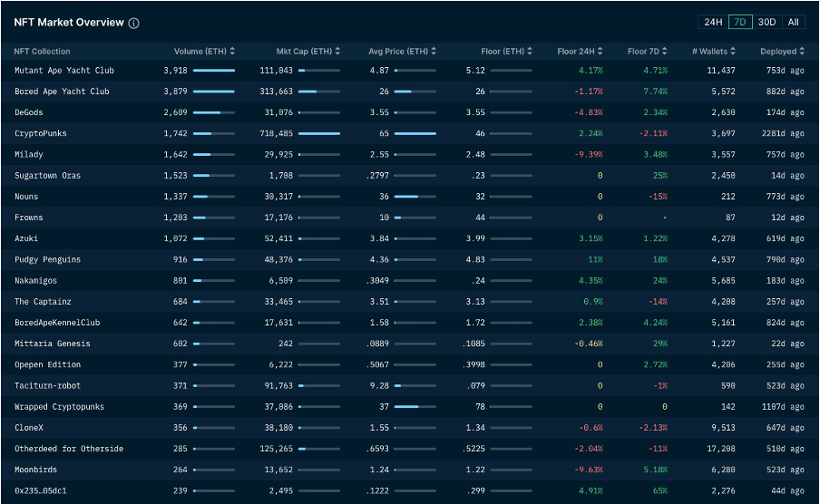The width and height of the screenshot is (820, 504).
Task: Open the Otherdeed for Otherside collection
Action: pyautogui.click(x=69, y=449)
